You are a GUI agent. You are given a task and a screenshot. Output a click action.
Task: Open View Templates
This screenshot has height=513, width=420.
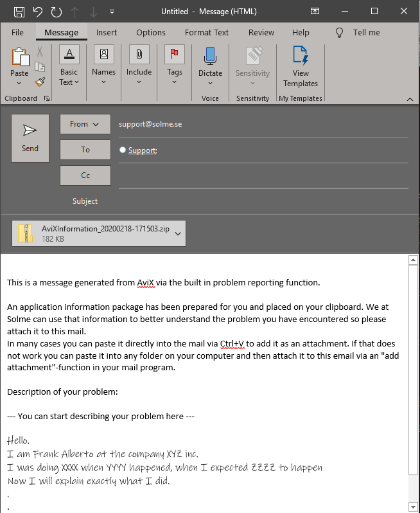point(301,66)
